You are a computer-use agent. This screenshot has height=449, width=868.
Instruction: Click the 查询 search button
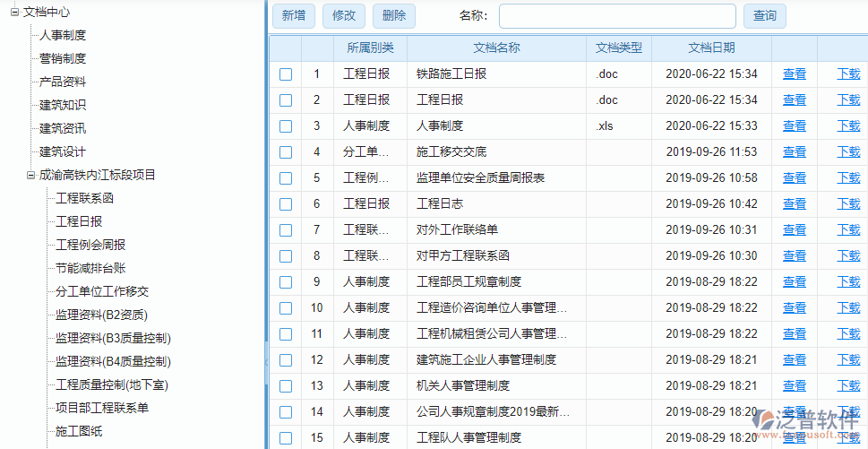(764, 15)
